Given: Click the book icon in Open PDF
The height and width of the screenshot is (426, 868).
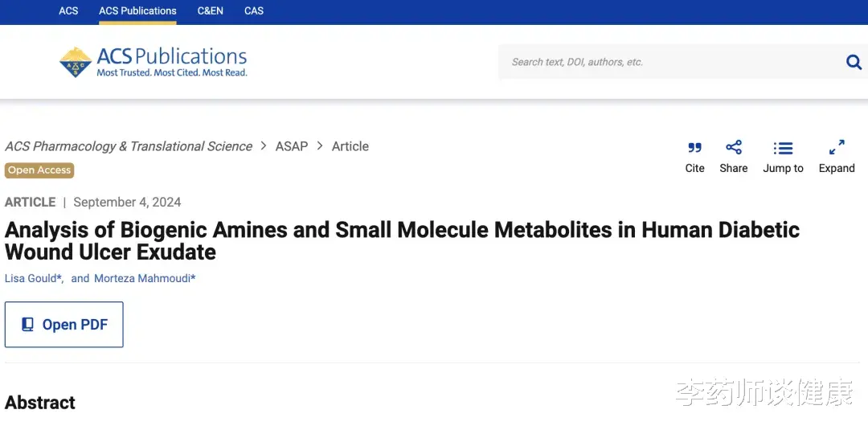Looking at the screenshot, I should point(27,325).
